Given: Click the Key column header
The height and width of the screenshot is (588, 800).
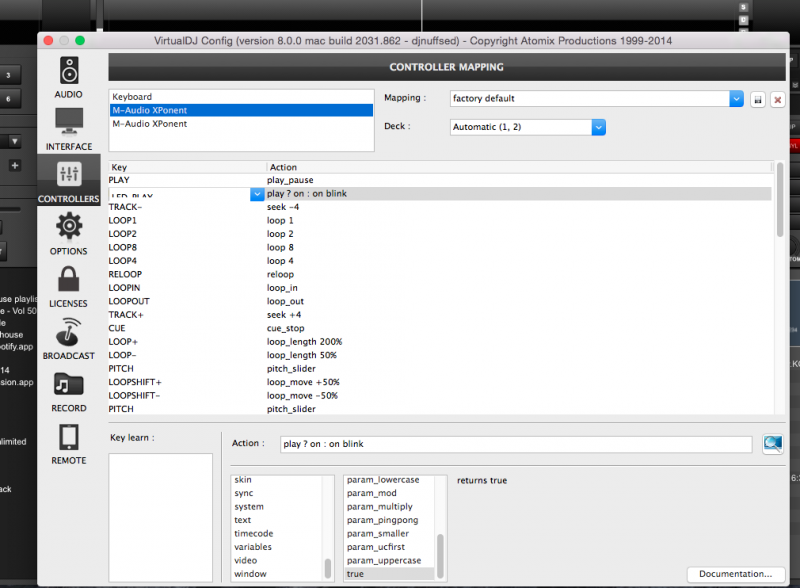Looking at the screenshot, I should (187, 167).
